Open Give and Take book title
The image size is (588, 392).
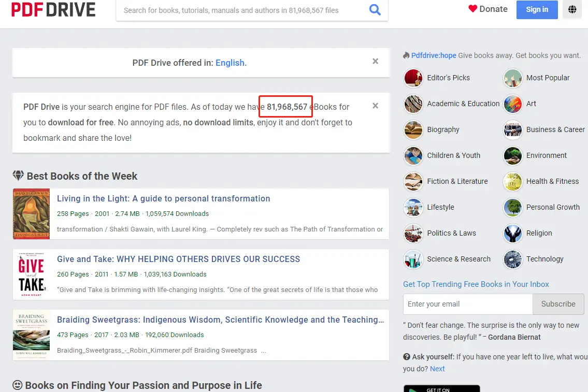coord(179,259)
